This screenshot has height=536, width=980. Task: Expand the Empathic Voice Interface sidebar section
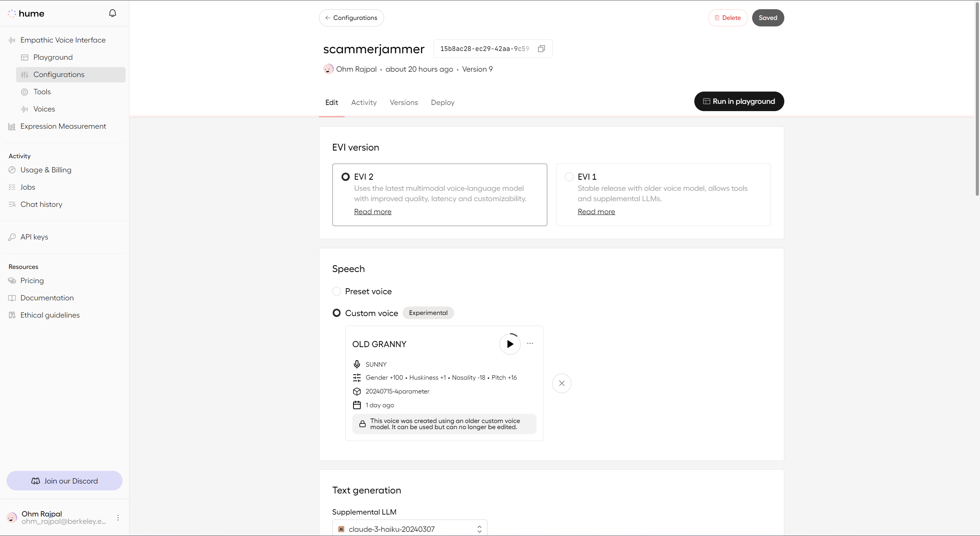(x=63, y=40)
